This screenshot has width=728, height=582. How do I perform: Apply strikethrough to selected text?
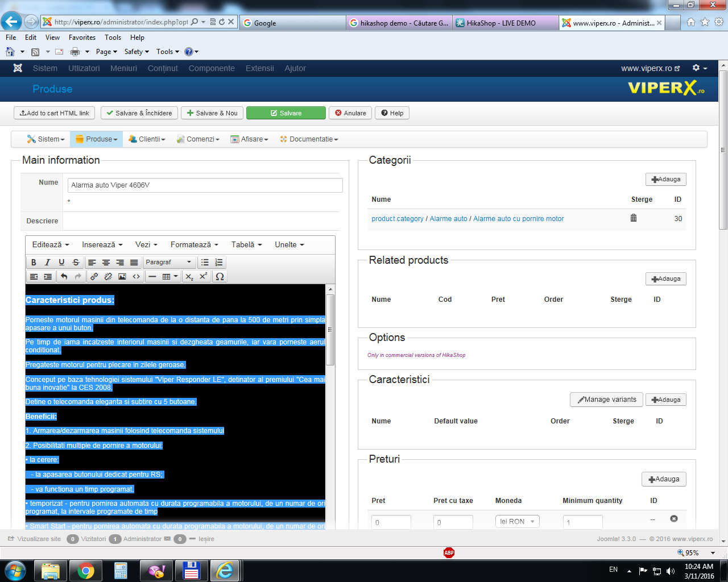pyautogui.click(x=76, y=262)
